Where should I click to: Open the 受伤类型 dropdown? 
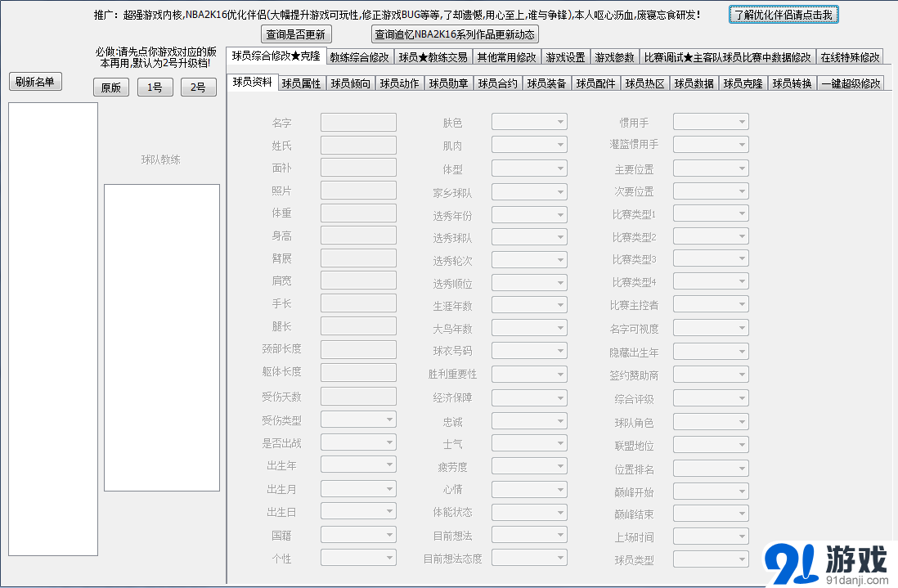click(358, 420)
